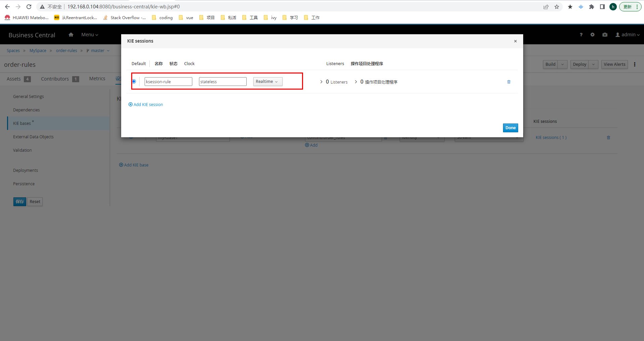Open the browser extensions puzzle icon
Viewport: 644px width, 341px height.
(x=591, y=7)
